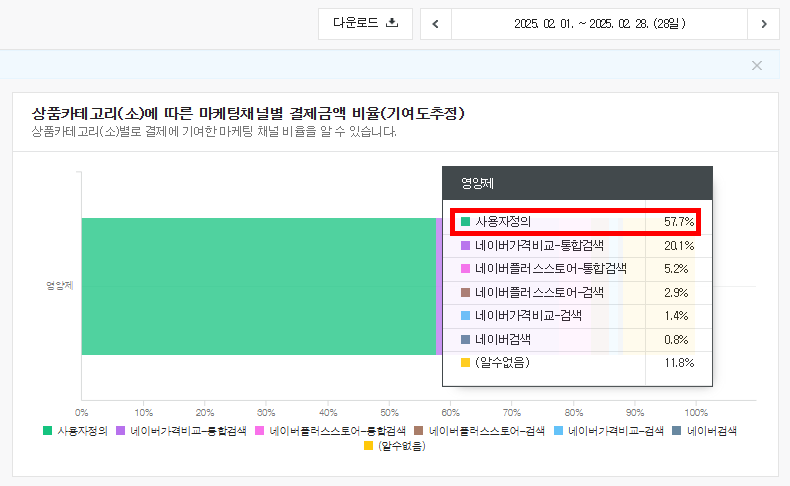Close the blue notice banner
790x486 pixels.
coord(757,65)
